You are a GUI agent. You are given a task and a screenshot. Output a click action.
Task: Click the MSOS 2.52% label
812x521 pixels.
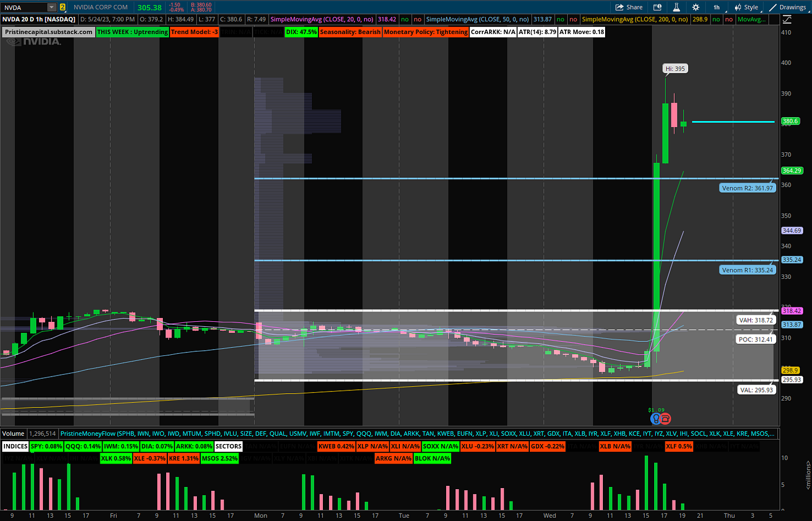(219, 459)
